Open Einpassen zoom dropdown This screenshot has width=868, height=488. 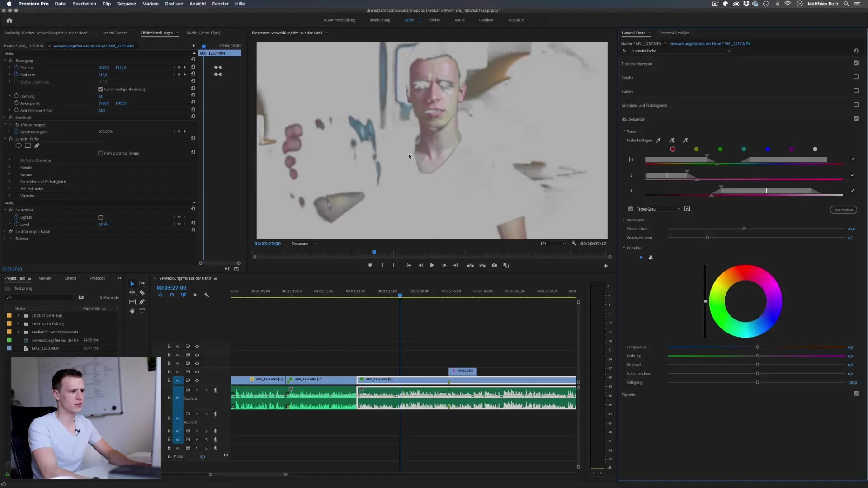pos(304,244)
